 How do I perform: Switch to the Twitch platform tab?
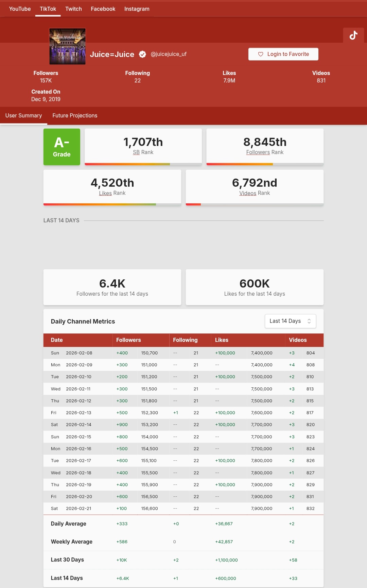point(73,9)
